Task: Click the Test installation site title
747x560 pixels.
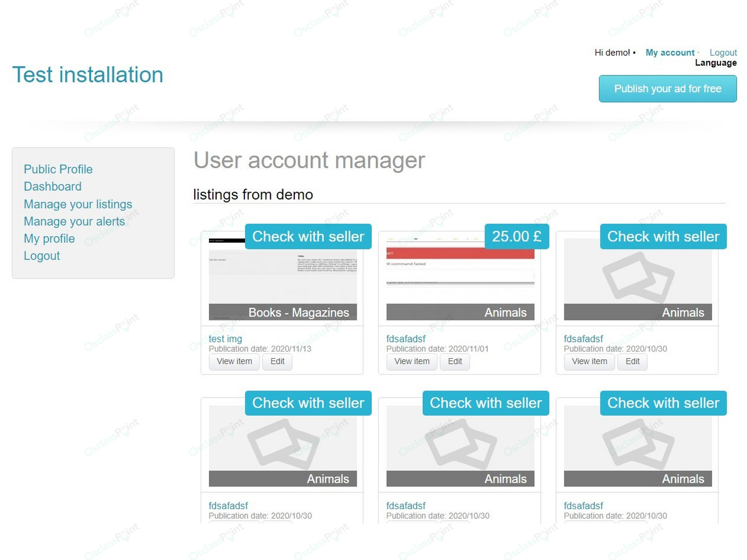Action: pyautogui.click(x=87, y=75)
